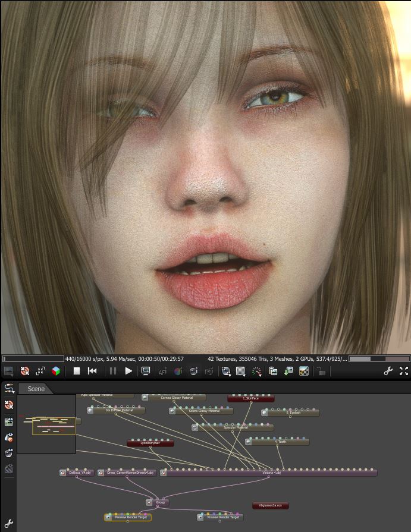
Task: Click the GPU memory usage bar
Action: pos(379,358)
